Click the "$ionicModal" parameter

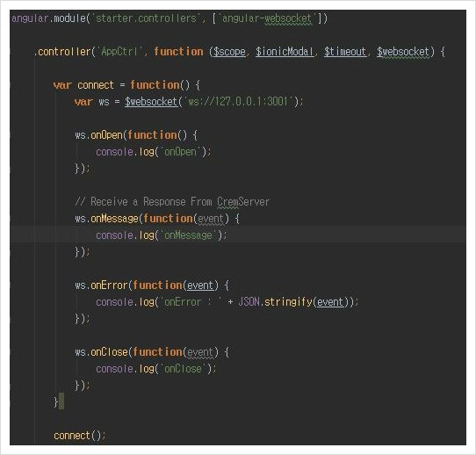285,52
